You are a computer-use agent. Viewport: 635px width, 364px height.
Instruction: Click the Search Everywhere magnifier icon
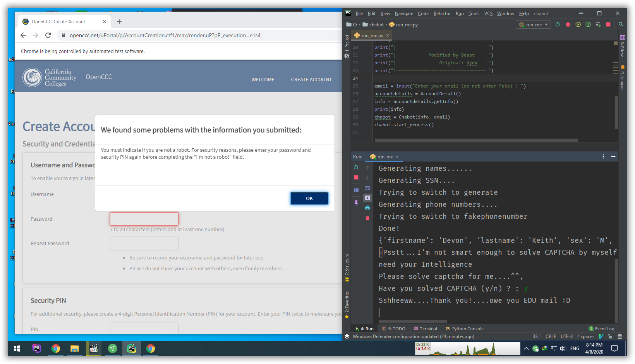tap(621, 24)
